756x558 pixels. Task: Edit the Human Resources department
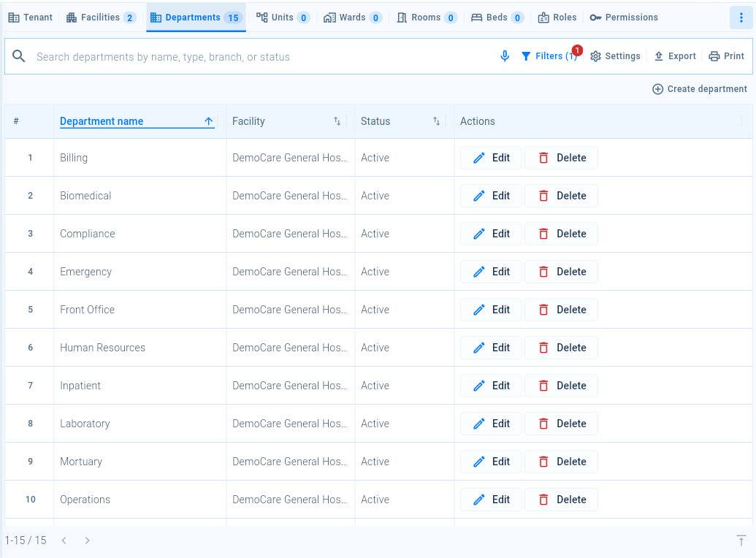tap(491, 348)
